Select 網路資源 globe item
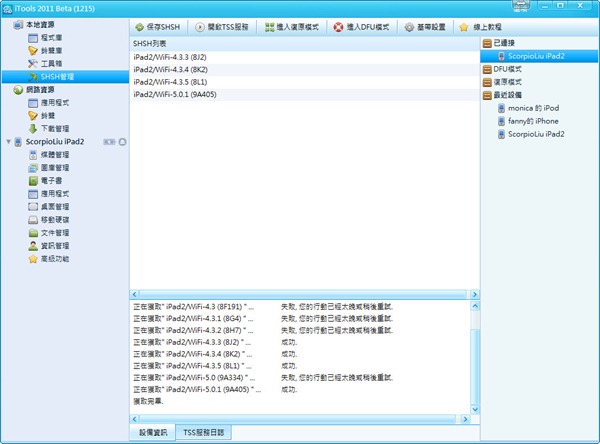 click(34, 90)
